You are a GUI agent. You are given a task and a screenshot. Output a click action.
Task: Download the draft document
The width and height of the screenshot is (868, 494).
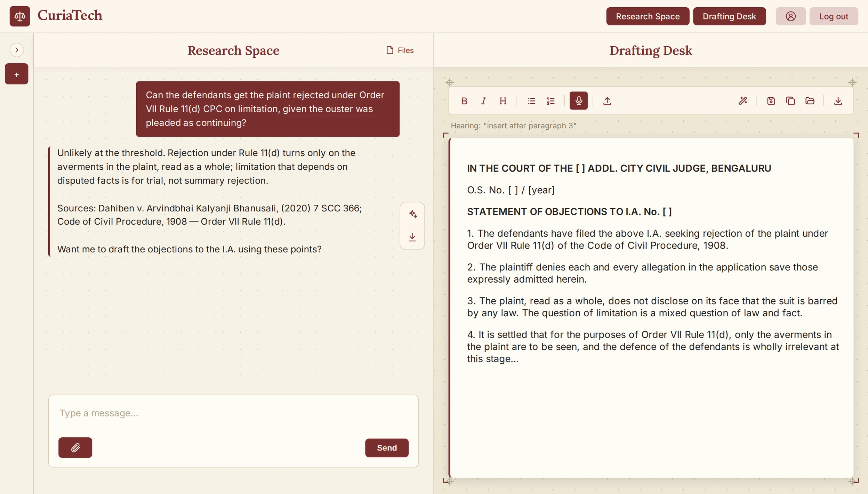(x=838, y=101)
